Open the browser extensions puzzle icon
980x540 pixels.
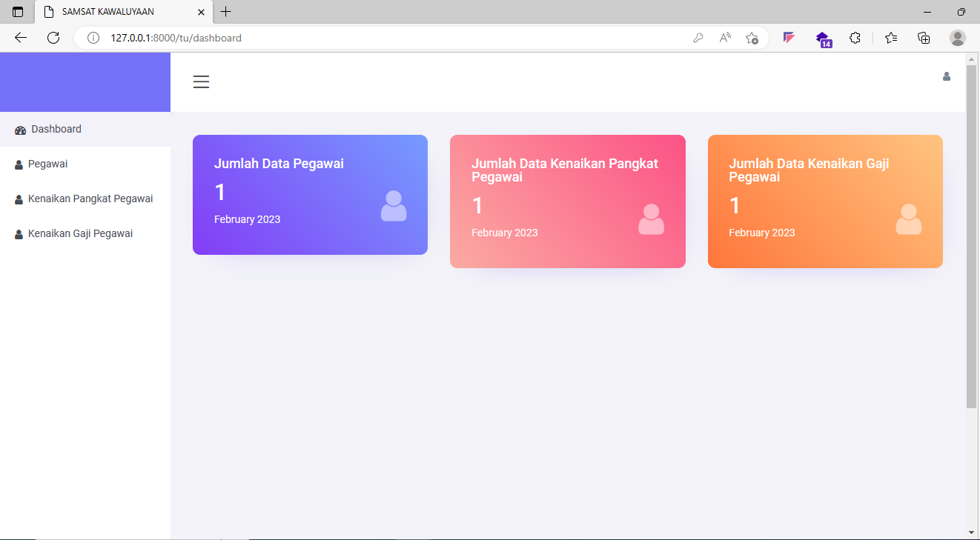click(855, 38)
